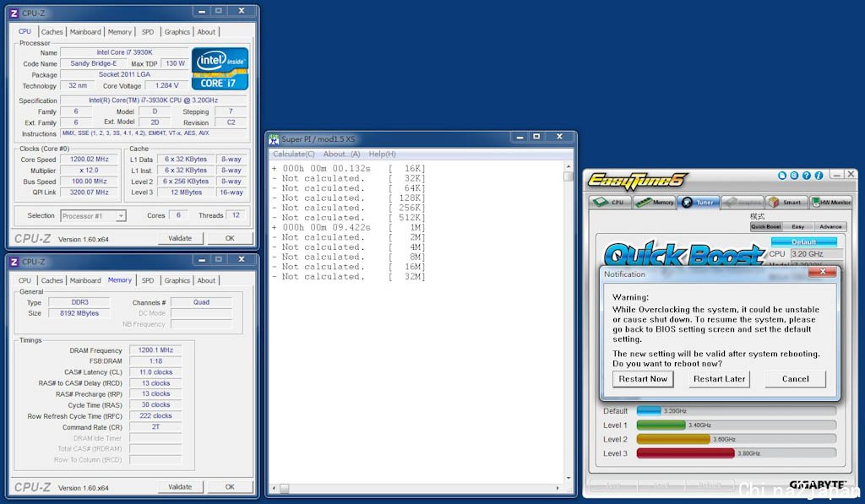Open Caches tab in the CPU-Z memory window
The width and height of the screenshot is (865, 504).
[52, 280]
